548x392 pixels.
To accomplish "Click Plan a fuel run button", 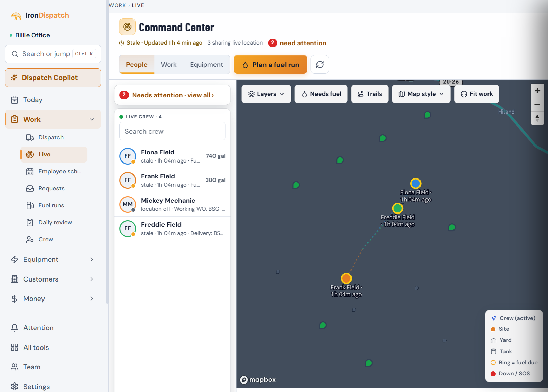I will [270, 65].
